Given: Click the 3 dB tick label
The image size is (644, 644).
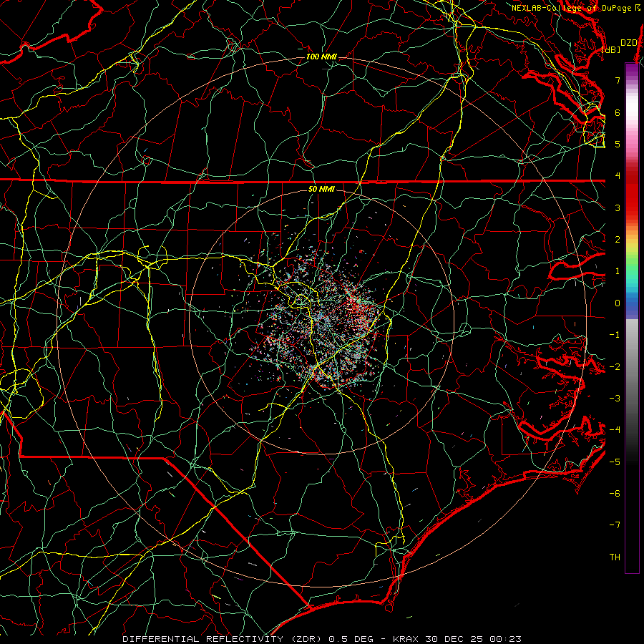Looking at the screenshot, I should 618,208.
